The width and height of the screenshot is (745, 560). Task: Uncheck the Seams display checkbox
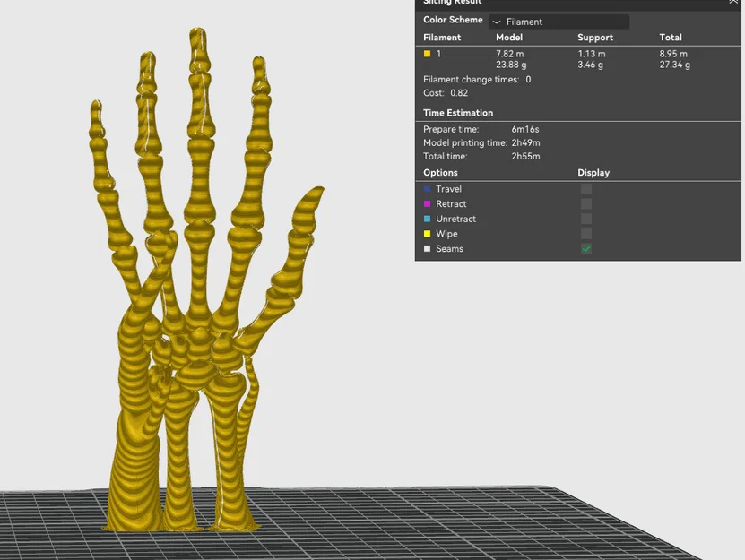[586, 249]
